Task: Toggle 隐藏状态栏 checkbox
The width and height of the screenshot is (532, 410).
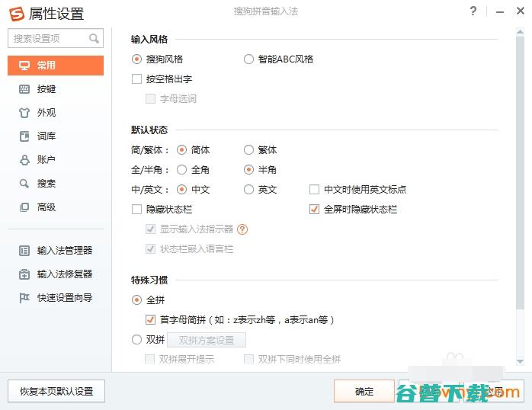Action: tap(136, 210)
